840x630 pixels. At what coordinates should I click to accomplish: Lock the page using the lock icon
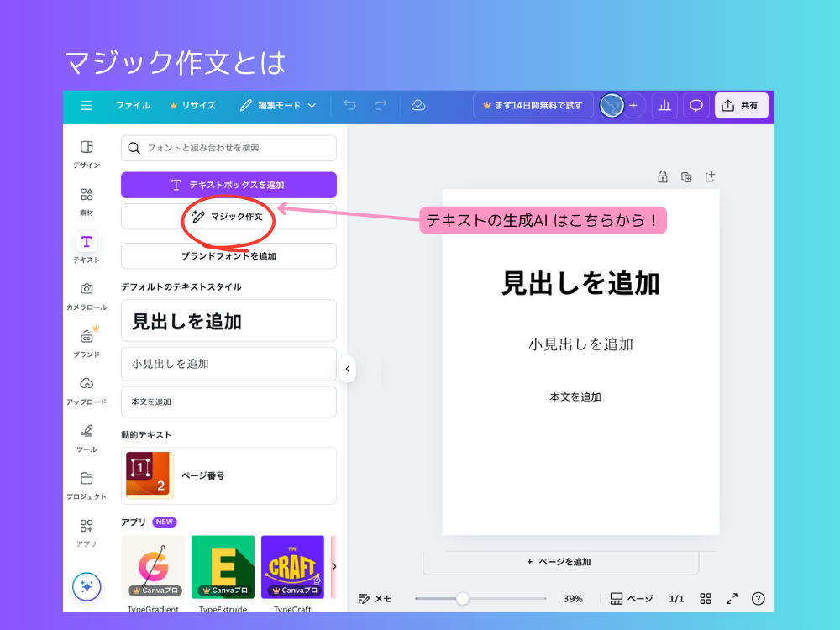663,177
